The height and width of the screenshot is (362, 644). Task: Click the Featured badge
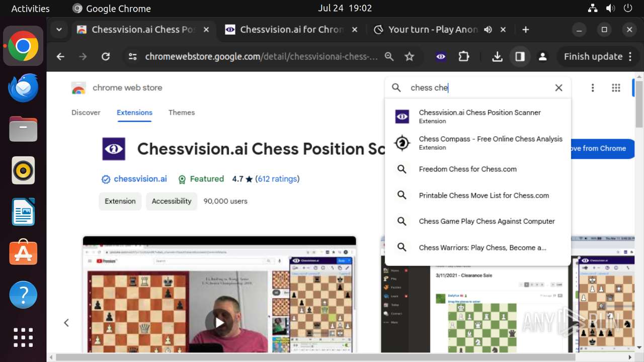pos(201,179)
